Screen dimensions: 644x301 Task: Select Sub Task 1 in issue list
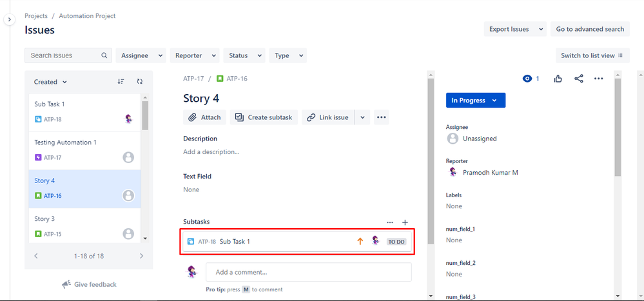pos(84,113)
